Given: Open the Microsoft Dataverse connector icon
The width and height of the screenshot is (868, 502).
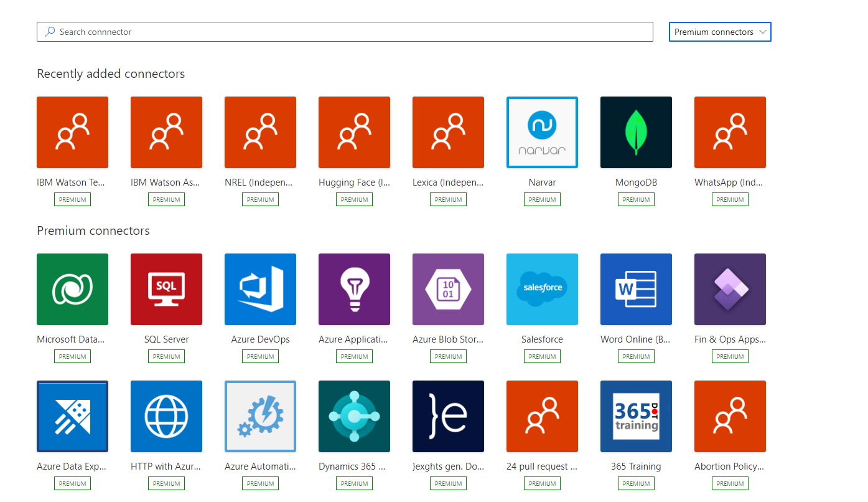Looking at the screenshot, I should (x=72, y=289).
